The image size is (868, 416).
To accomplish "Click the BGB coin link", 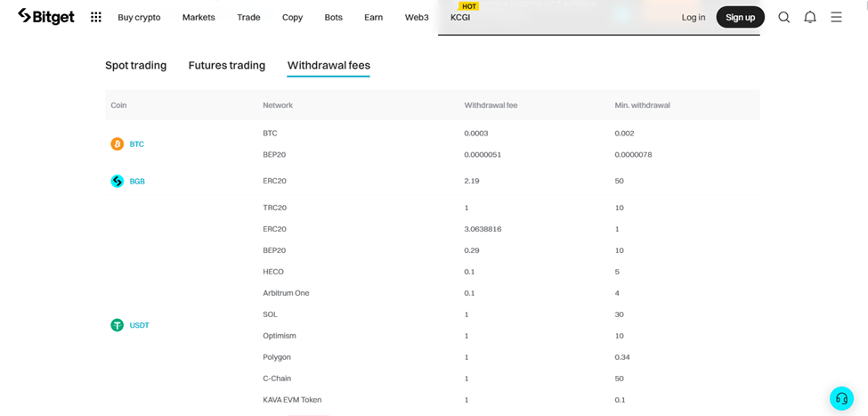I will click(137, 181).
